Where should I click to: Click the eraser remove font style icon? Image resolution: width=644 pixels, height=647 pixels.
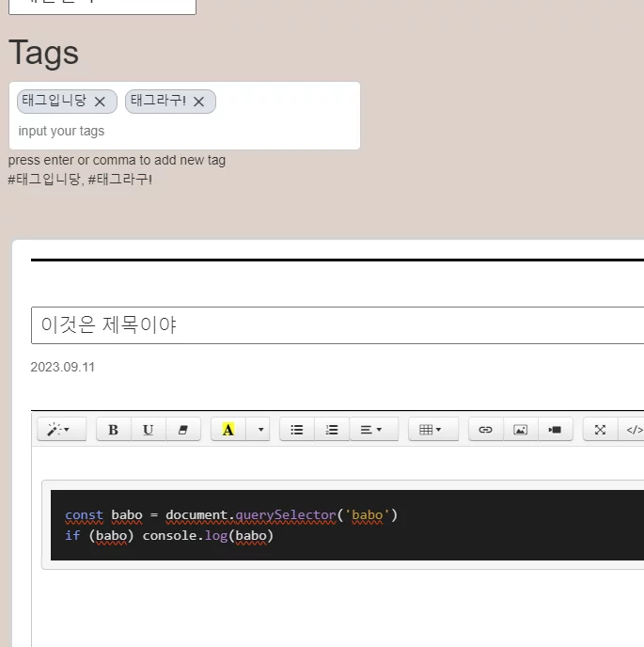(182, 430)
